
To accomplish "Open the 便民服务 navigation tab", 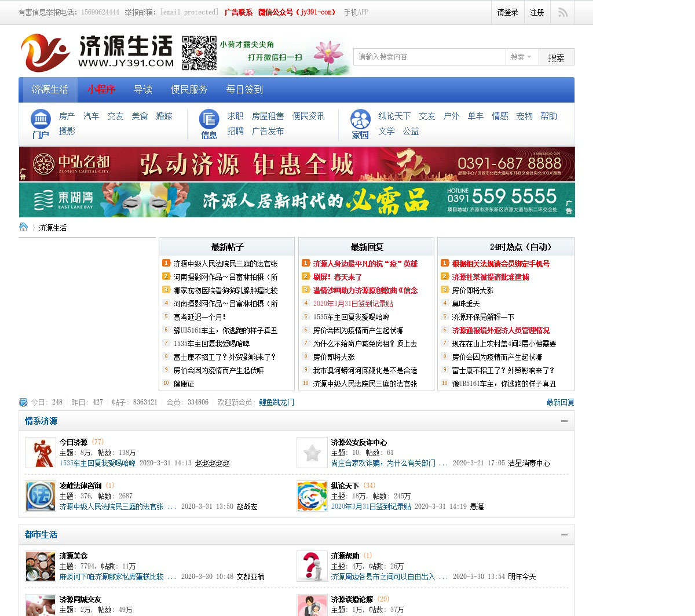I will [189, 90].
